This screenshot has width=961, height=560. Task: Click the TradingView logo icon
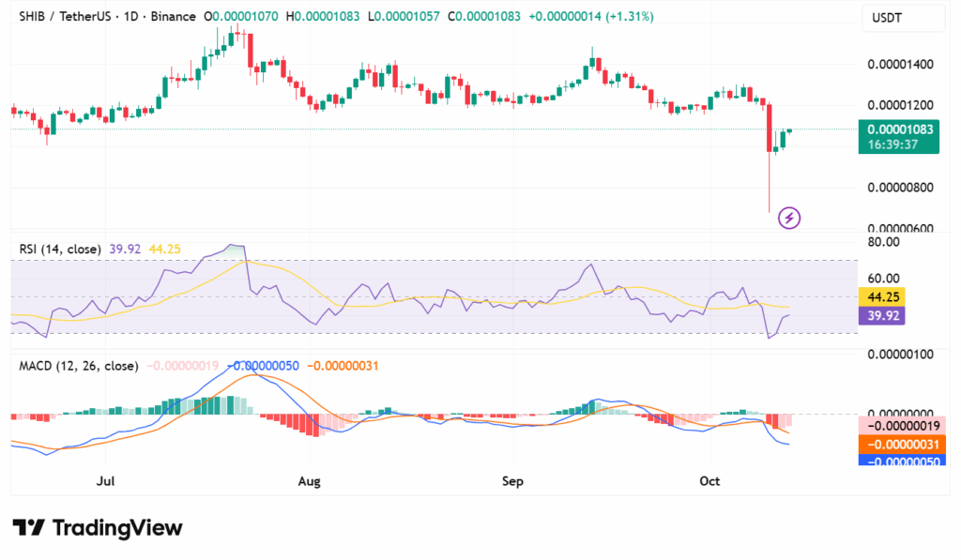point(28,528)
